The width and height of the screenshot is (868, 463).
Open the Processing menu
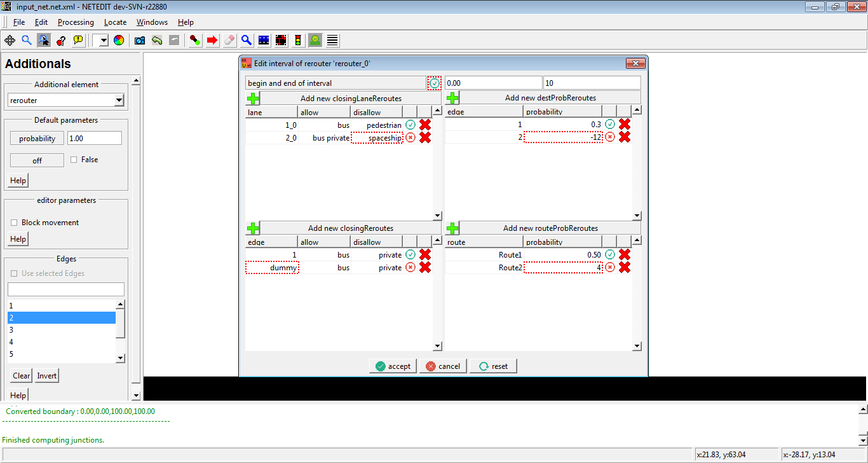click(x=76, y=22)
